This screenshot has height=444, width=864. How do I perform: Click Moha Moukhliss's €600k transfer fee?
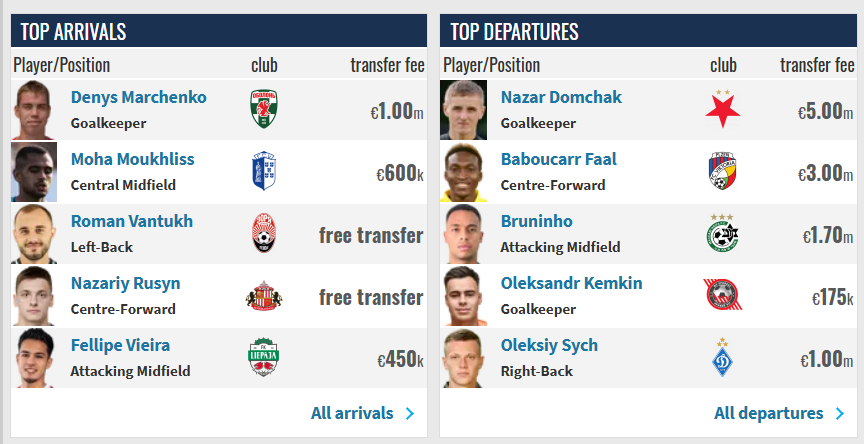[x=400, y=174]
